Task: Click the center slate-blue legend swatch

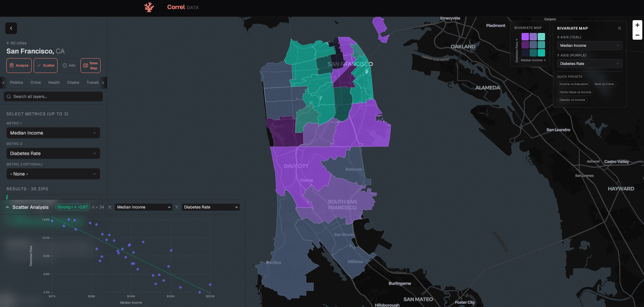Action: tap(533, 45)
